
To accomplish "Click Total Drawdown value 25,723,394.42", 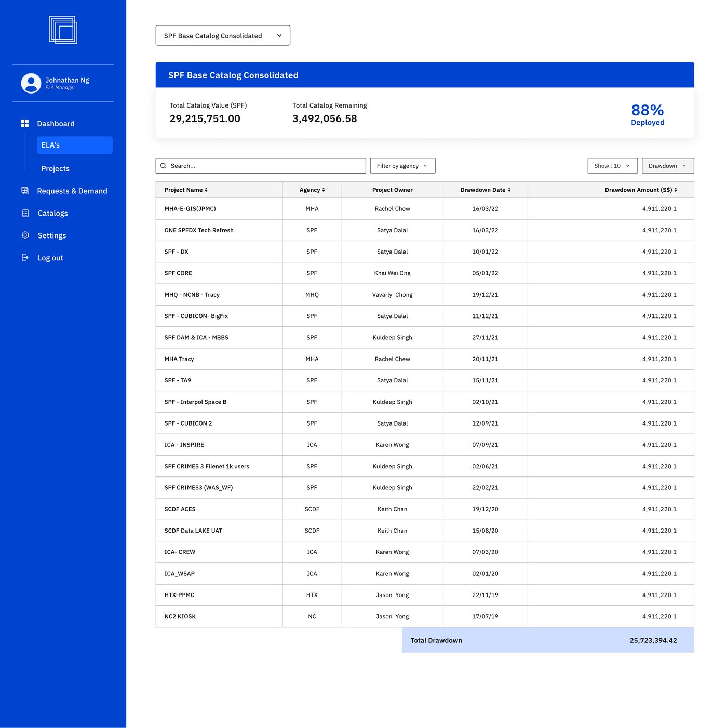I will pos(653,640).
